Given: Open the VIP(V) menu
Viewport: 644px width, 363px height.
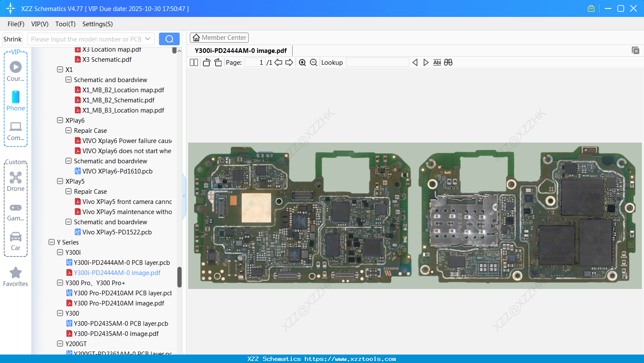Looking at the screenshot, I should point(39,24).
